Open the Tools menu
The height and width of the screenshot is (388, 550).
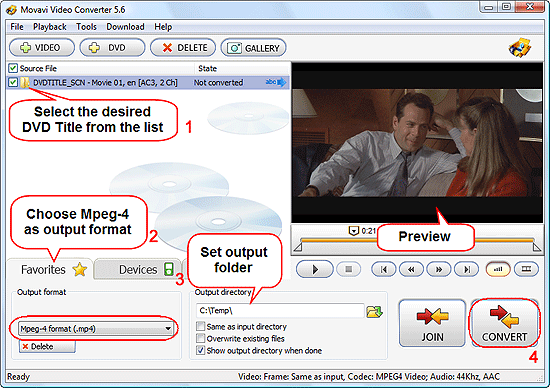tap(86, 27)
